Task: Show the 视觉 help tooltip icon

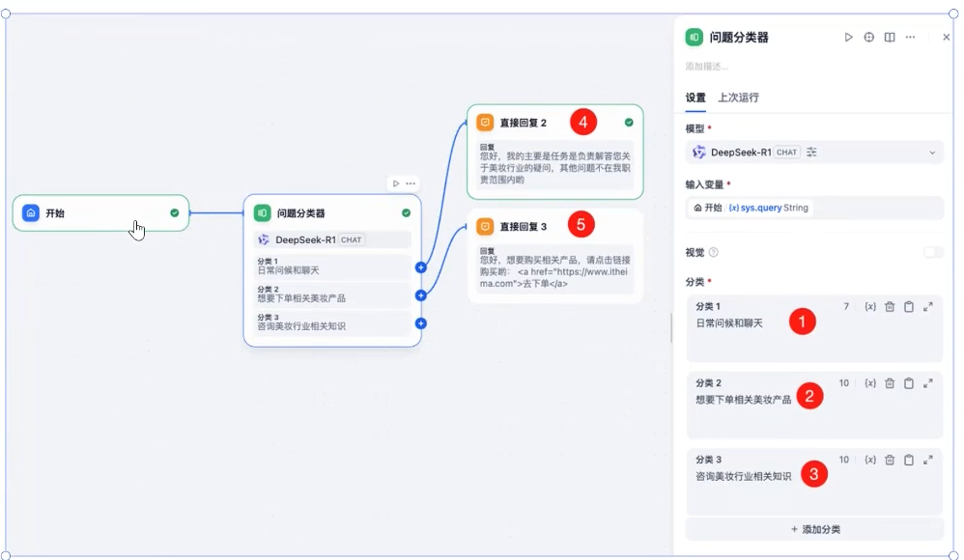Action: click(x=714, y=252)
